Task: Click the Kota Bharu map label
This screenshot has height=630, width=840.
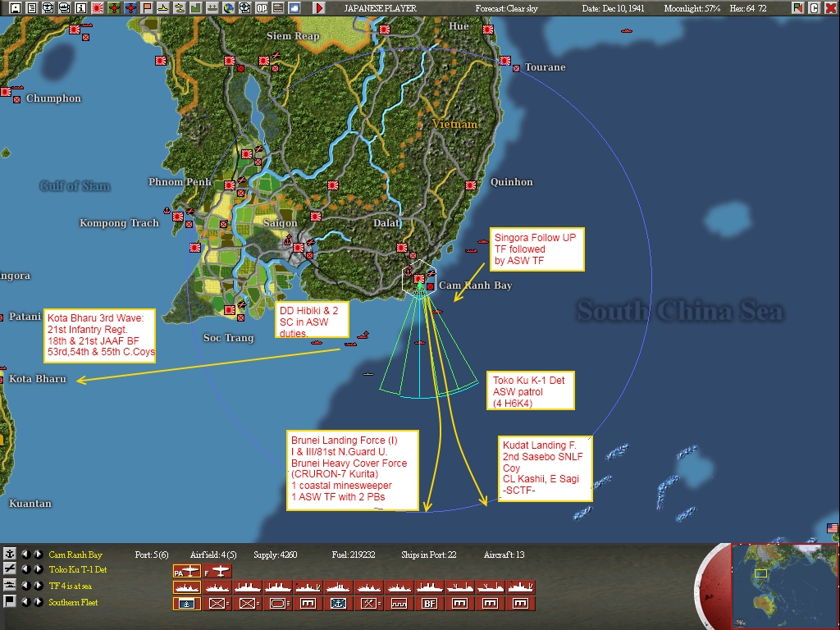Action: click(38, 379)
